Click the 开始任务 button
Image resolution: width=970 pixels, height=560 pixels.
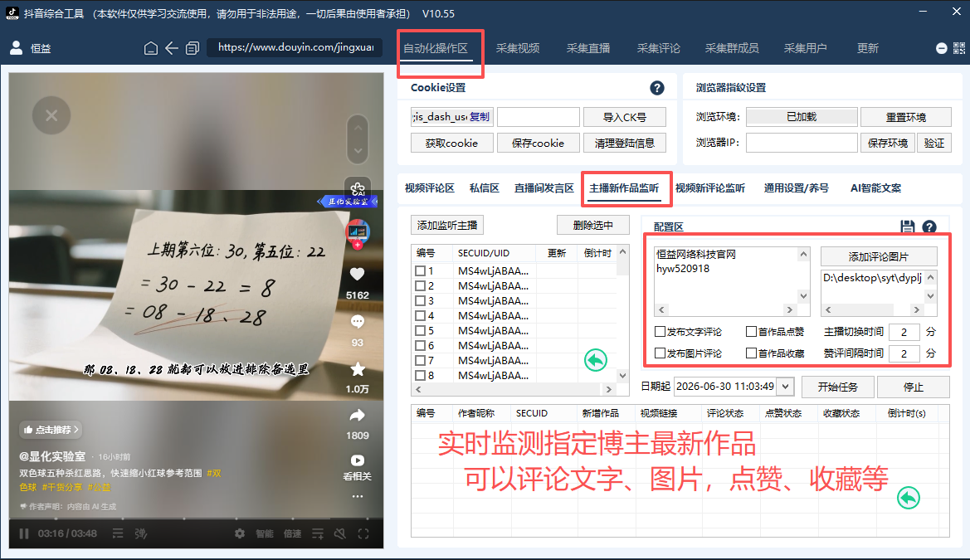coord(837,387)
